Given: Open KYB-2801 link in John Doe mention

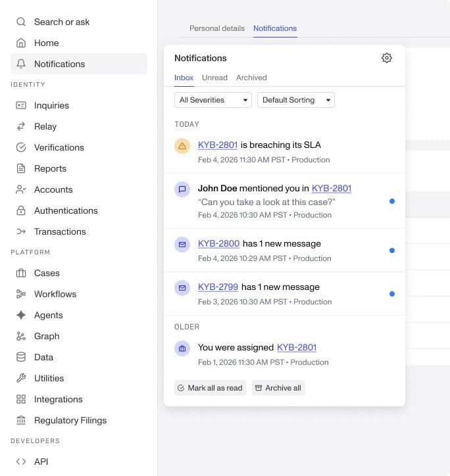Looking at the screenshot, I should [x=332, y=188].
